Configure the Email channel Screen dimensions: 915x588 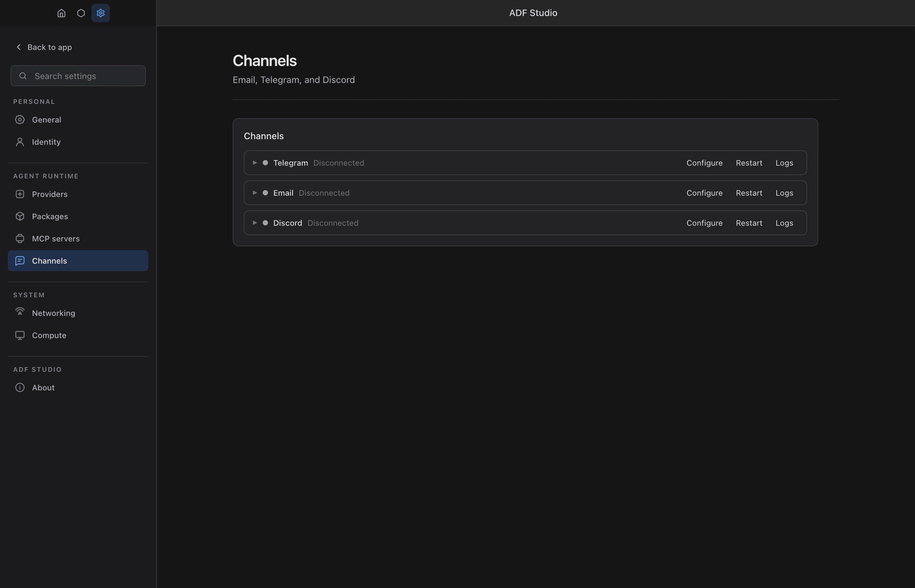704,193
